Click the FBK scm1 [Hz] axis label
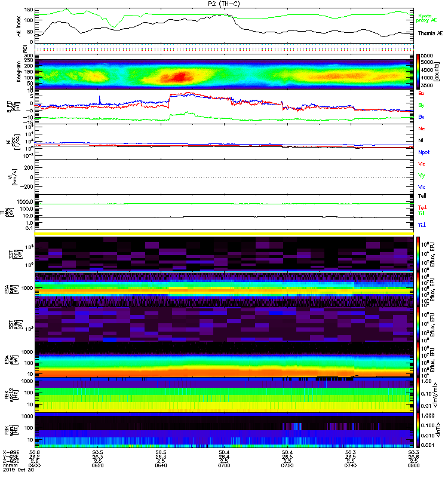Viewport: 448px width, 478px height. click(x=10, y=430)
